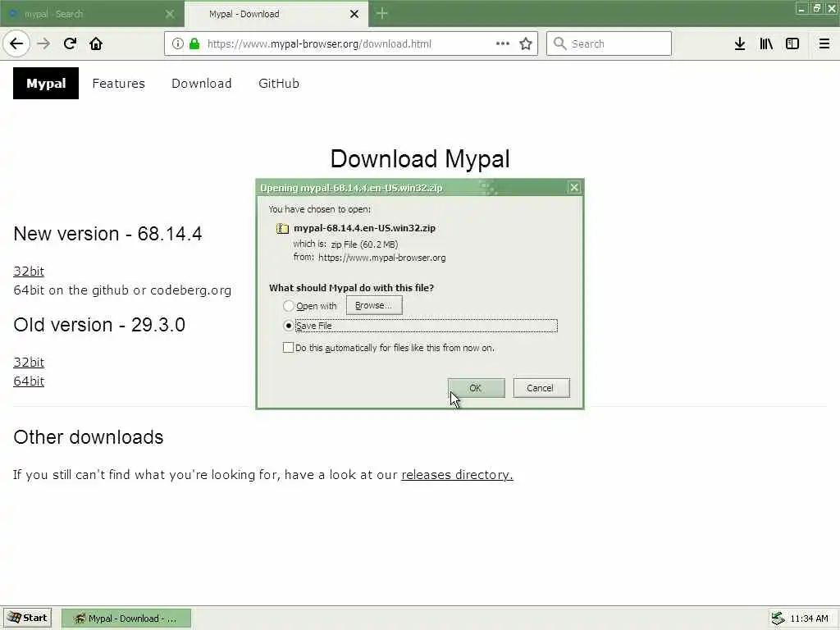840x630 pixels.
Task: Click the green padlock security icon
Action: (x=194, y=43)
